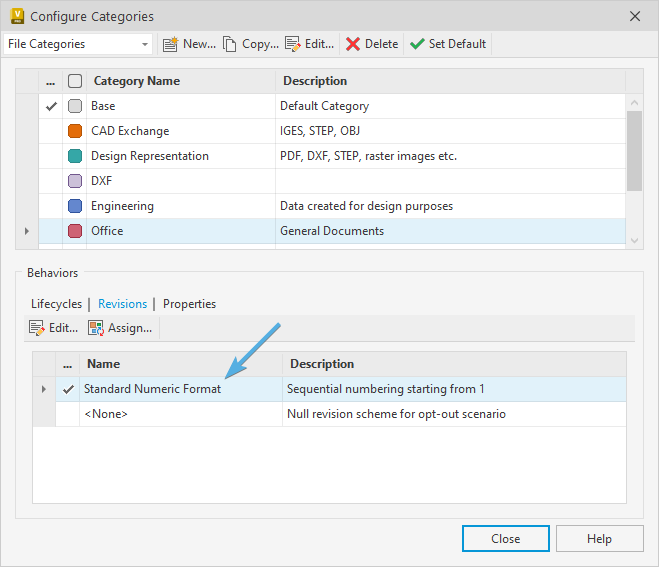Click the Vault app icon in title bar
This screenshot has width=659, height=567.
pyautogui.click(x=16, y=16)
